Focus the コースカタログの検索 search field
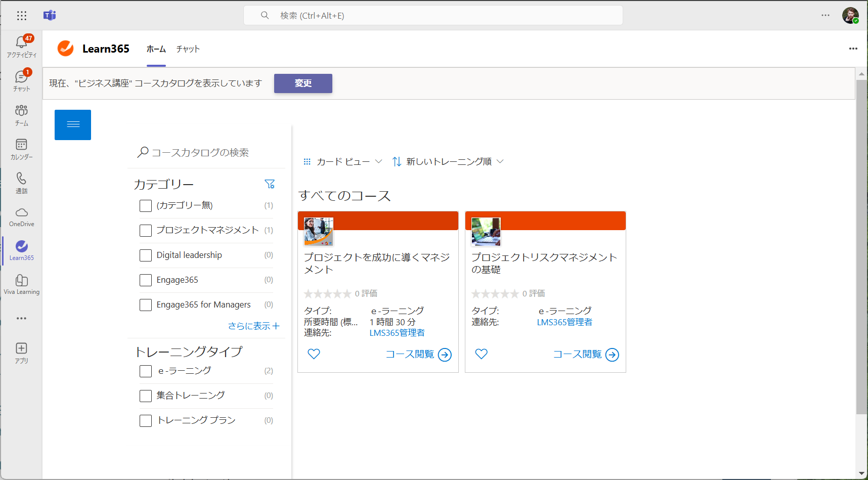The width and height of the screenshot is (868, 480). [206, 152]
